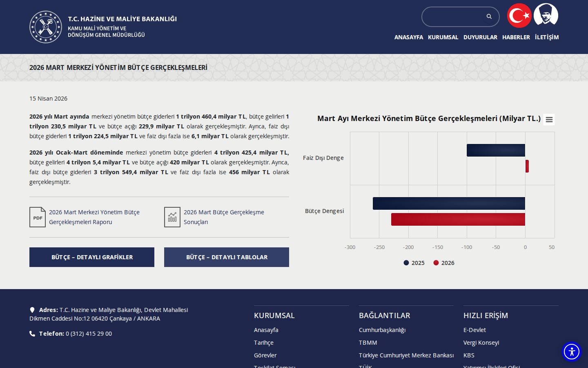
Task: Focus the header search input field
Action: [x=453, y=17]
